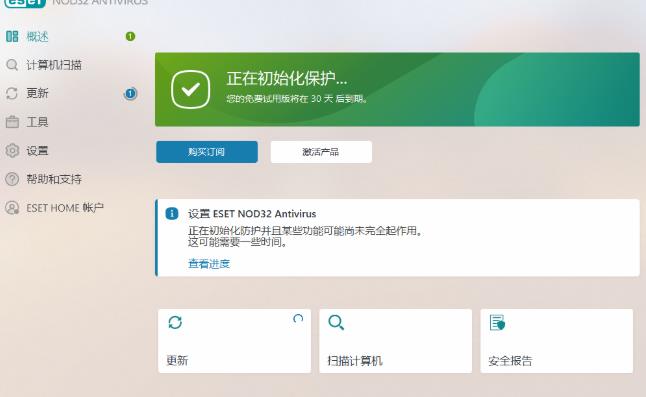
Task: Click the 30-day trial expiry text
Action: click(297, 99)
